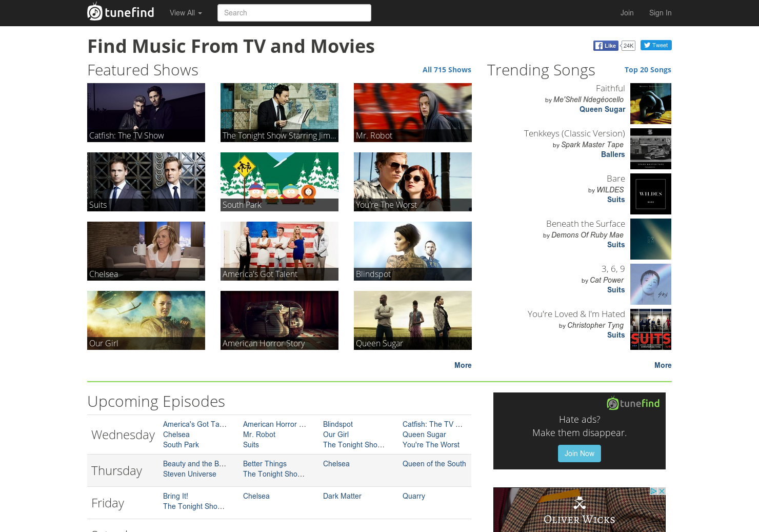This screenshot has width=759, height=532.
Task: Open the America's Got Talent thumbnail
Action: [279, 251]
